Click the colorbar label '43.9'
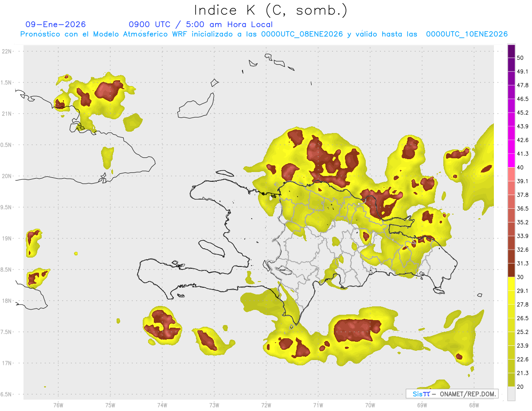 point(523,126)
